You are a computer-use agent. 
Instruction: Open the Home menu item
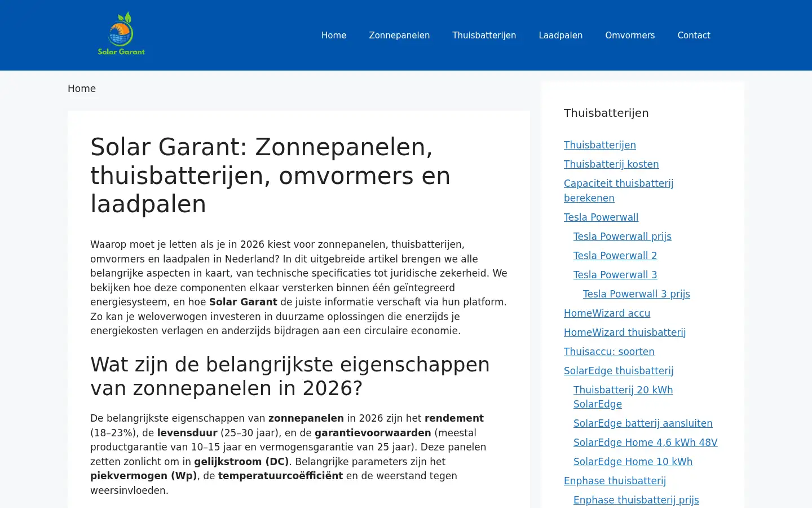334,35
